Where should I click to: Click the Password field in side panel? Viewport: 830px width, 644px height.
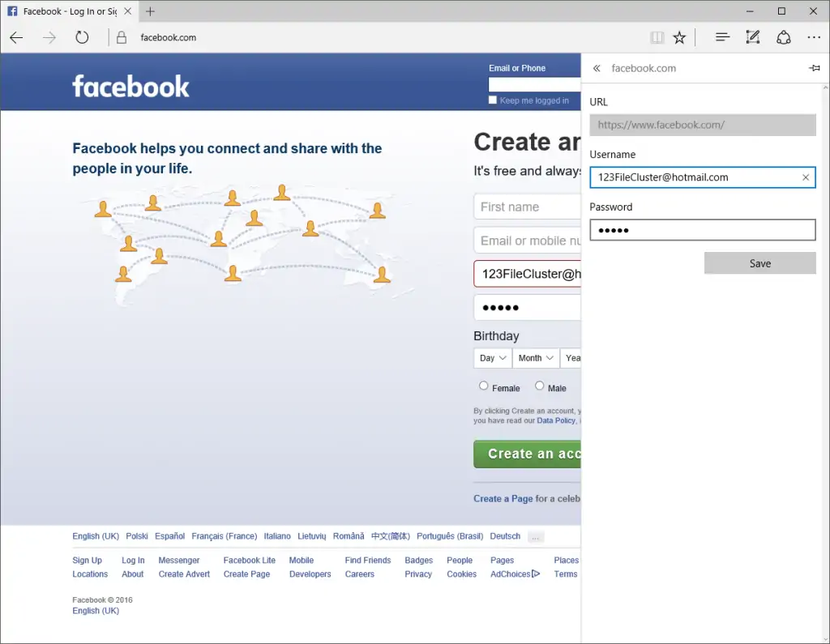pyautogui.click(x=703, y=230)
